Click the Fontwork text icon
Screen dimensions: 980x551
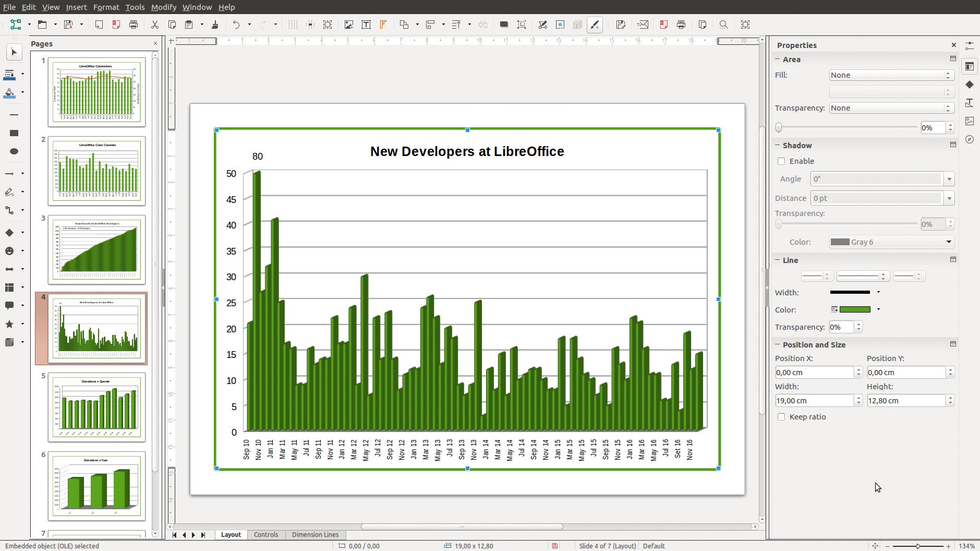tap(383, 25)
